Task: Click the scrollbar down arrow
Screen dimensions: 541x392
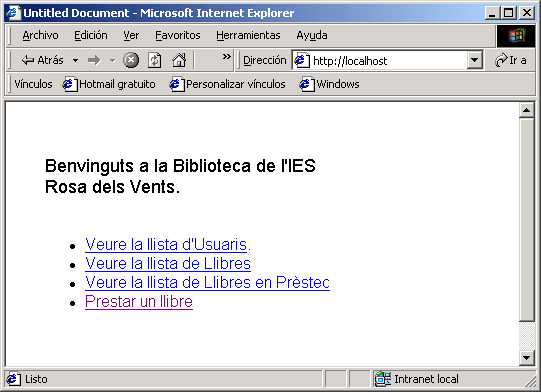Action: [x=527, y=358]
